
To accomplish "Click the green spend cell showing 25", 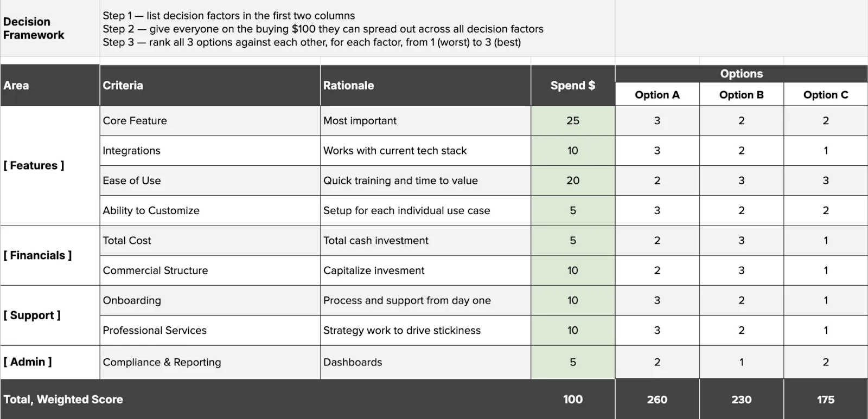I will [x=573, y=120].
